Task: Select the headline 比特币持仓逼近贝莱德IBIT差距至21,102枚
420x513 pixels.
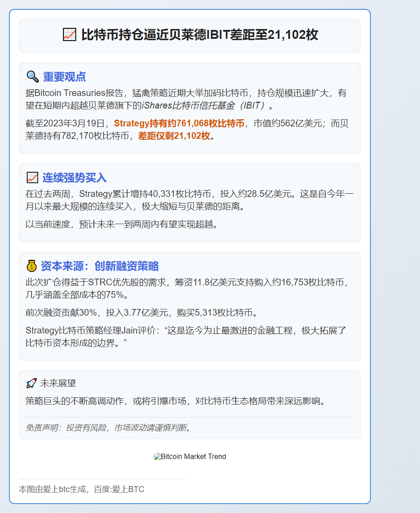Action: (200, 35)
